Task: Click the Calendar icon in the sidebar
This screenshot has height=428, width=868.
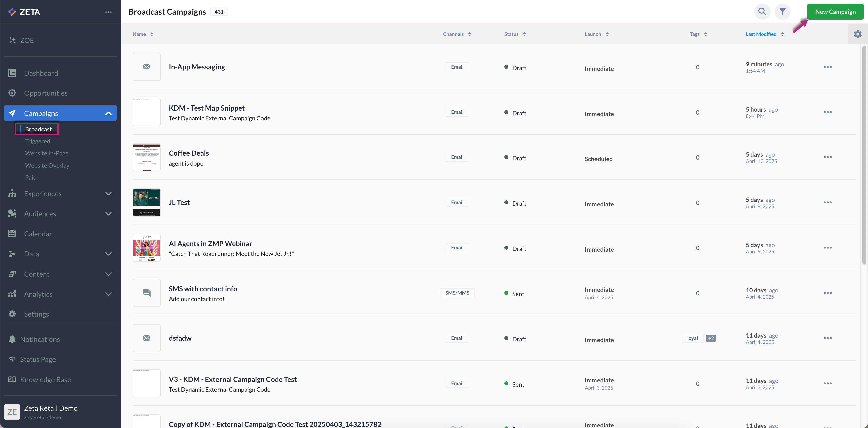Action: 12,234
